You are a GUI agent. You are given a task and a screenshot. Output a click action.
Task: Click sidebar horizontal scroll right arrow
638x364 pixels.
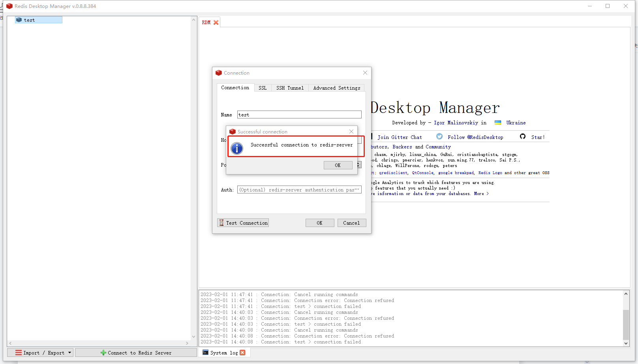[x=187, y=343]
